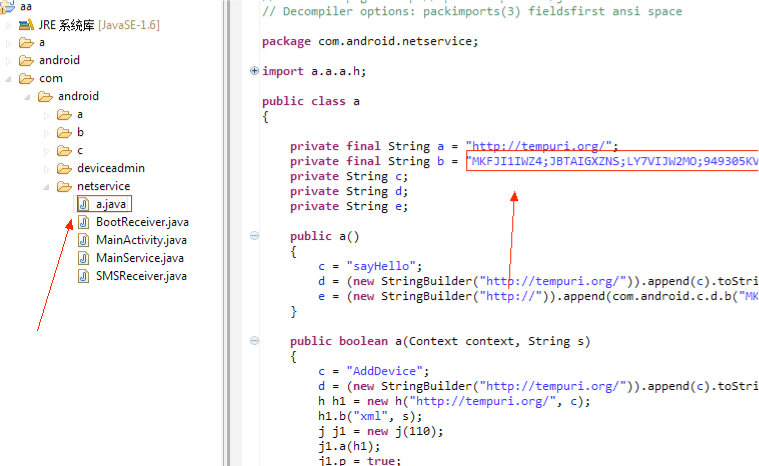Click folder icon of subfolder 'b'
Screen dimensions: 759x466
64,133
